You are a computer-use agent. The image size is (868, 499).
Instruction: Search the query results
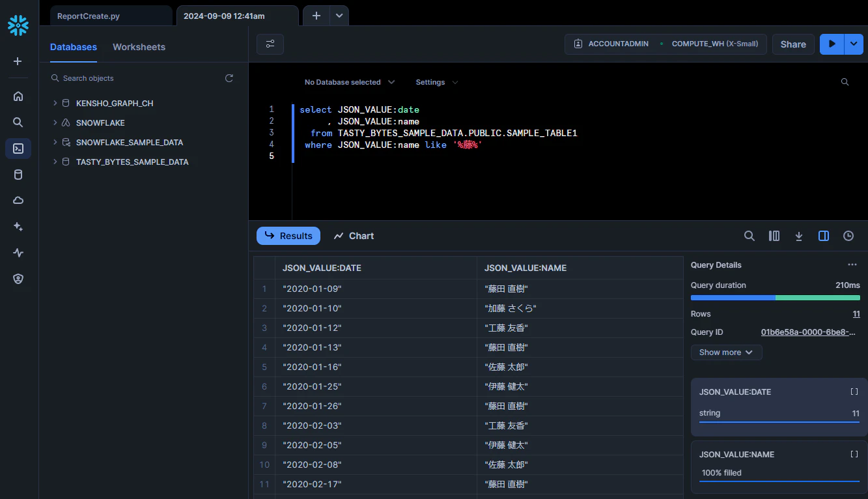pyautogui.click(x=749, y=236)
